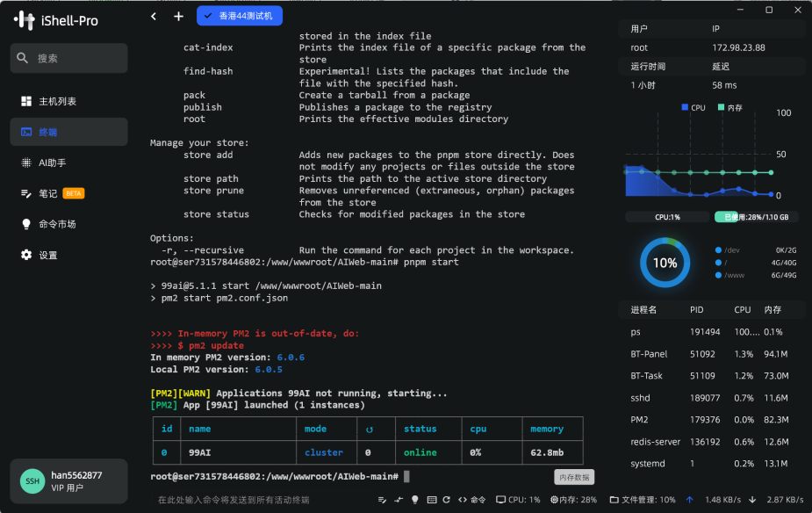
Task: Toggle the 内存 legend in chart
Action: pyautogui.click(x=730, y=108)
